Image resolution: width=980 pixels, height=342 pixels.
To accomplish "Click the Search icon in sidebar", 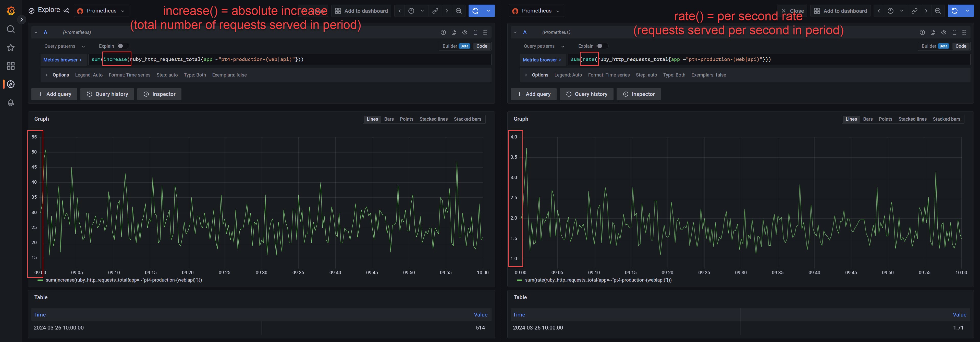I will click(11, 29).
